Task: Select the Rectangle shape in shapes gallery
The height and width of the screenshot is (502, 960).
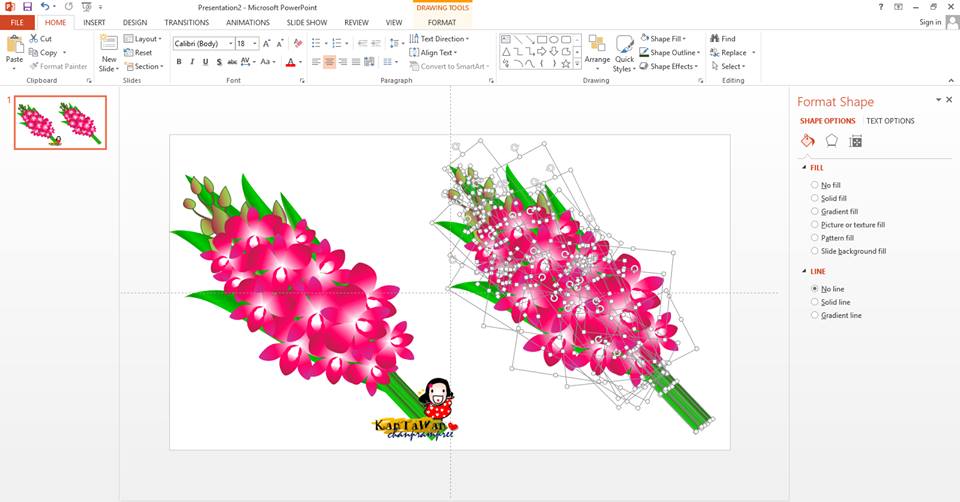Action: click(542, 40)
